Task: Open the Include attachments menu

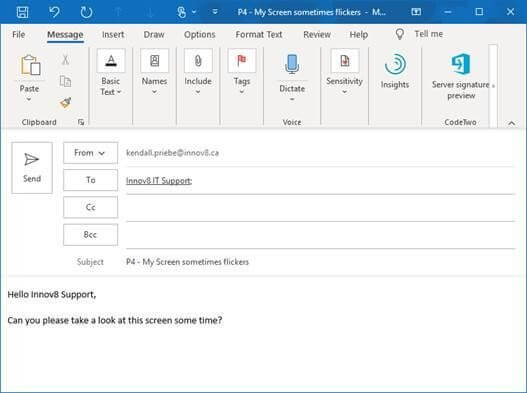Action: 198,72
